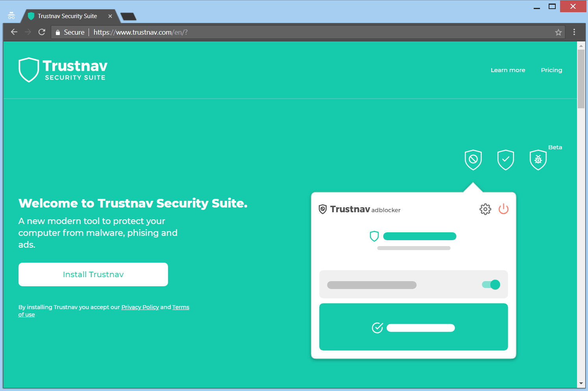Select the adblocker shield icon
588x391 pixels.
click(473, 159)
